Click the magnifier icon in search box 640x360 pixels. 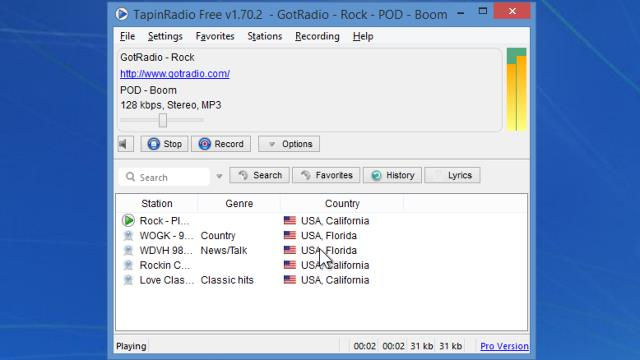pos(130,177)
